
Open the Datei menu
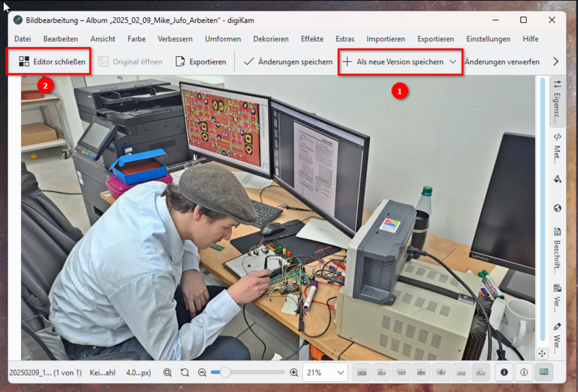[x=22, y=39]
